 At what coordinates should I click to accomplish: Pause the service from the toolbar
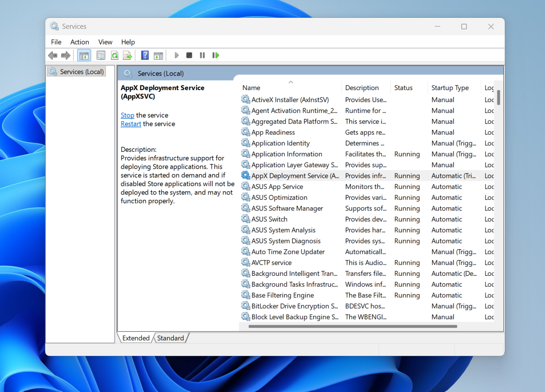202,55
